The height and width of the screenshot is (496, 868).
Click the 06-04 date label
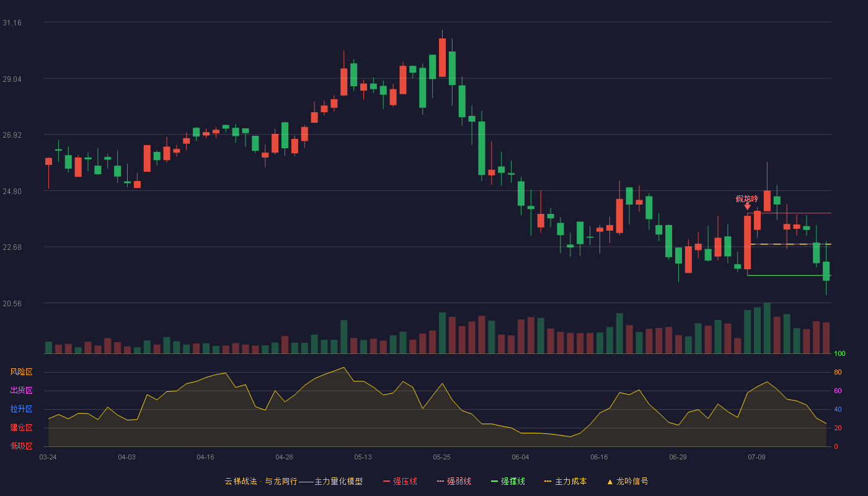click(x=520, y=457)
